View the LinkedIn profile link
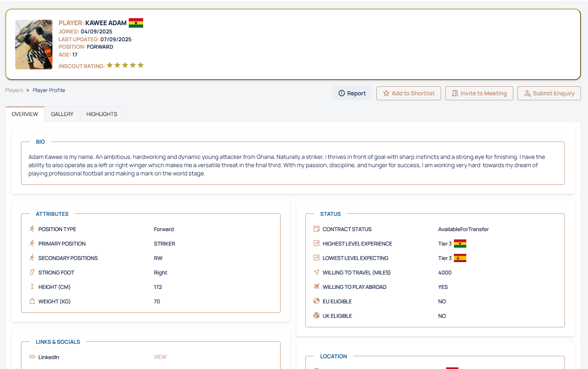The width and height of the screenshot is (588, 369). pyautogui.click(x=160, y=357)
